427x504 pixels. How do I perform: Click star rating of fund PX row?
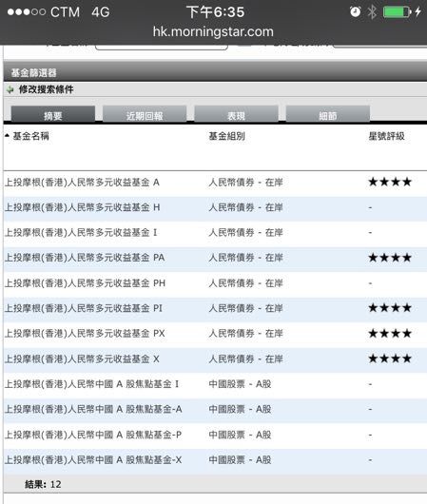coord(390,334)
